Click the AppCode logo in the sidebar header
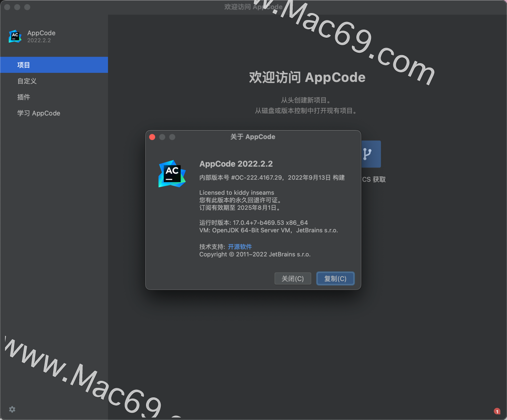Image resolution: width=507 pixels, height=420 pixels. pyautogui.click(x=15, y=36)
